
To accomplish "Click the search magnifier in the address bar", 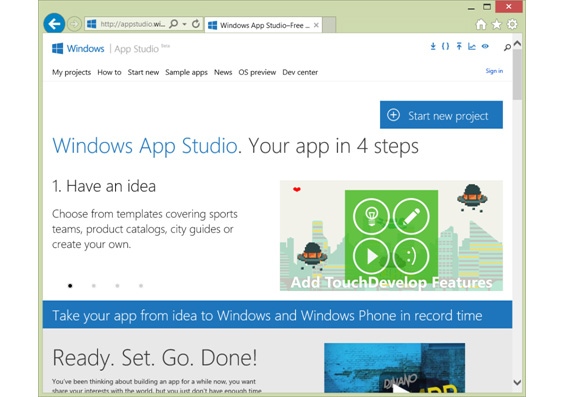I will (173, 24).
